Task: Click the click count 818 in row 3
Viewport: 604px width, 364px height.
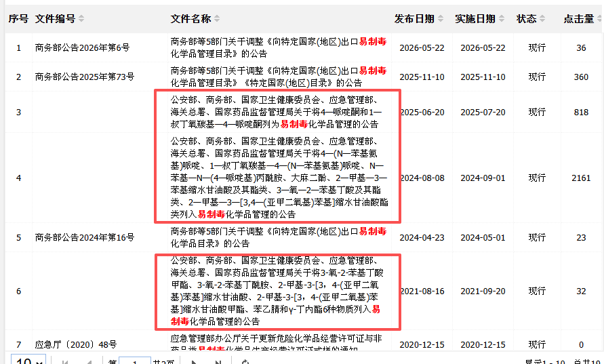Action: pos(581,112)
